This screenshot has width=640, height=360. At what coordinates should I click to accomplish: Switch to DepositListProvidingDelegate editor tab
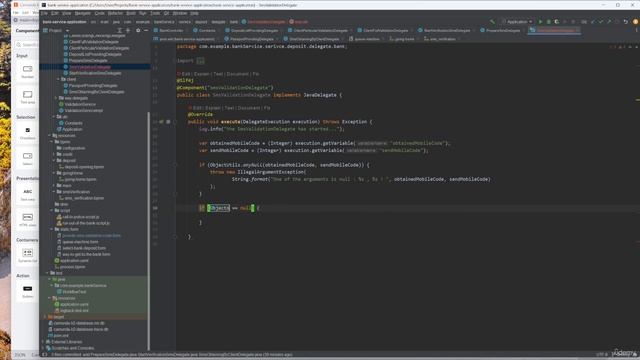(x=253, y=31)
